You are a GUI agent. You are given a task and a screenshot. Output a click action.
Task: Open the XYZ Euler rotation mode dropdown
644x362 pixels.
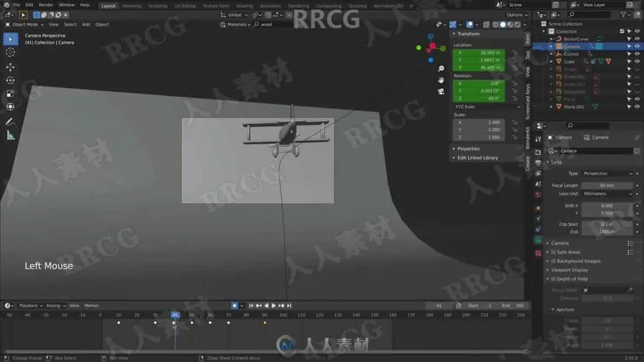tap(487, 107)
